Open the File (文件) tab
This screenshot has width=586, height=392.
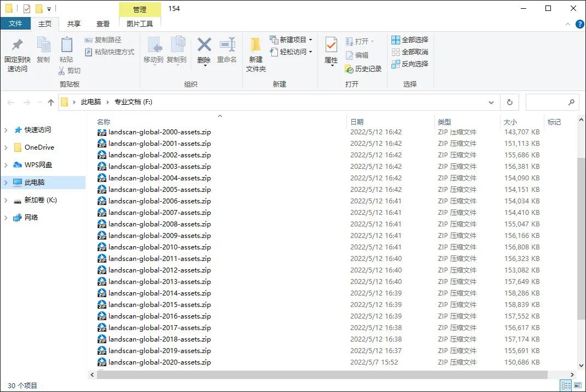pos(15,24)
